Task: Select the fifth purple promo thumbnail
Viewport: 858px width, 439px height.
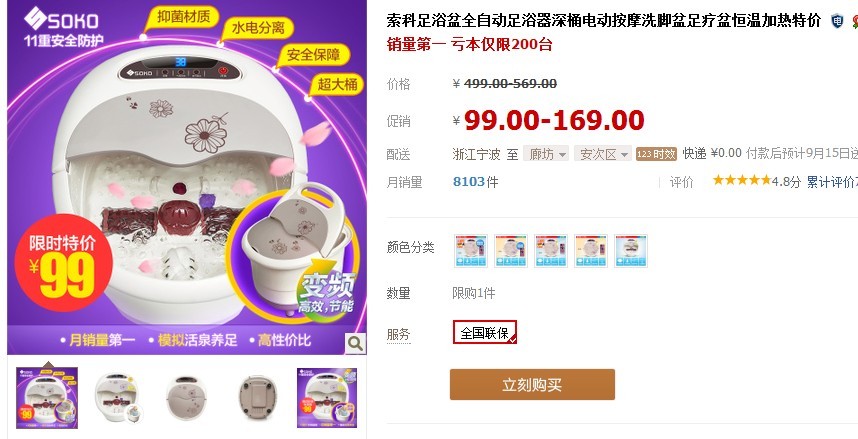Action: [327, 397]
